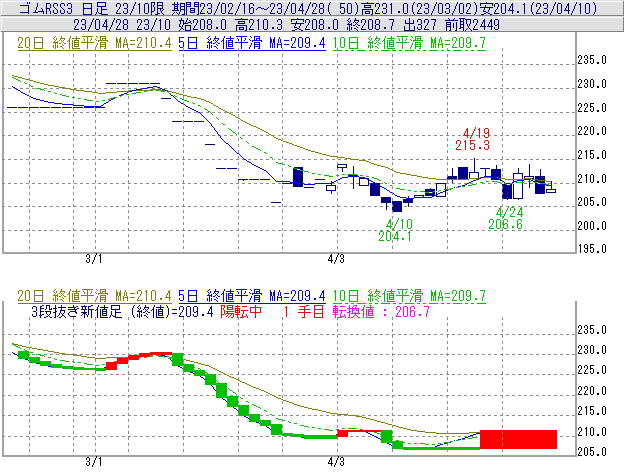624x475 pixels.
Task: Click the 始208.0 opening price in header
Action: coord(202,25)
